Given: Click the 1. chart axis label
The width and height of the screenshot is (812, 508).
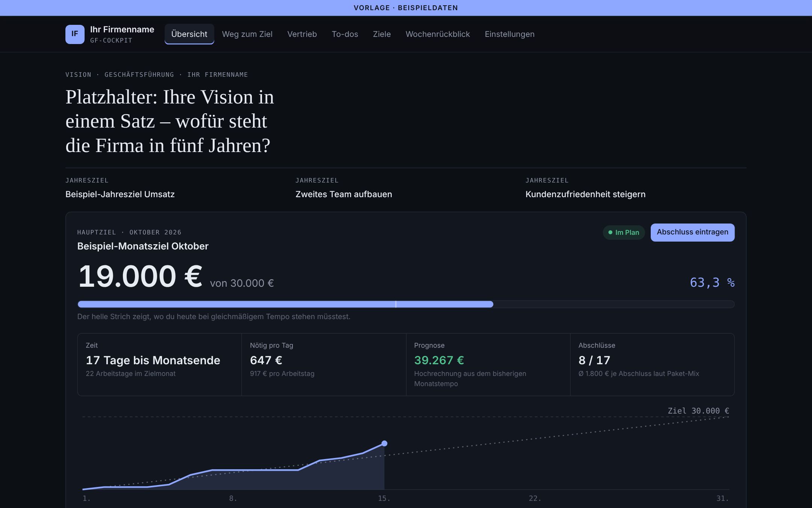Looking at the screenshot, I should (x=86, y=499).
